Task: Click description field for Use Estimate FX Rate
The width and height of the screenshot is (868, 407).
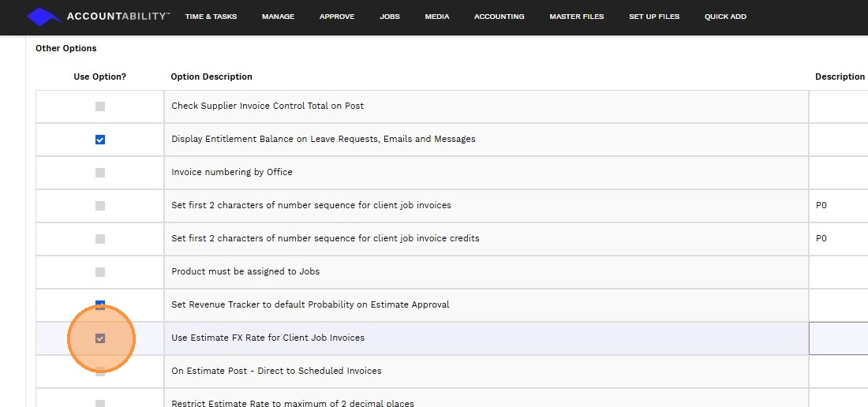Action: [838, 338]
